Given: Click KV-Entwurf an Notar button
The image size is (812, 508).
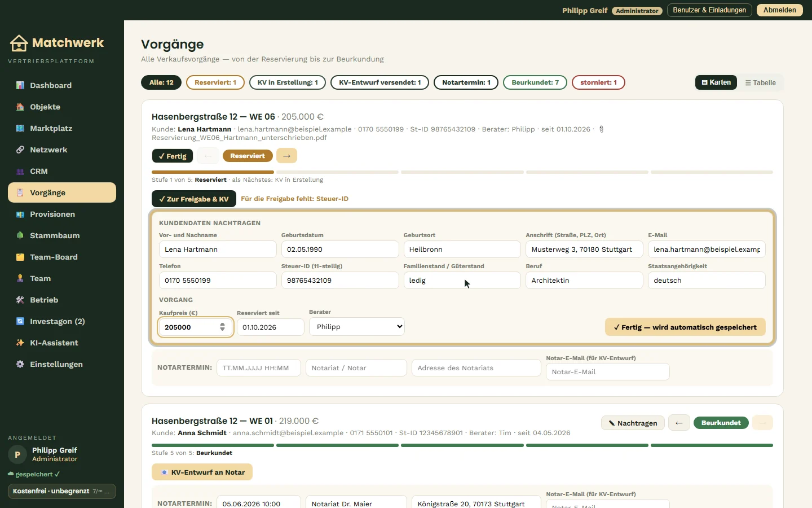Looking at the screenshot, I should (202, 472).
